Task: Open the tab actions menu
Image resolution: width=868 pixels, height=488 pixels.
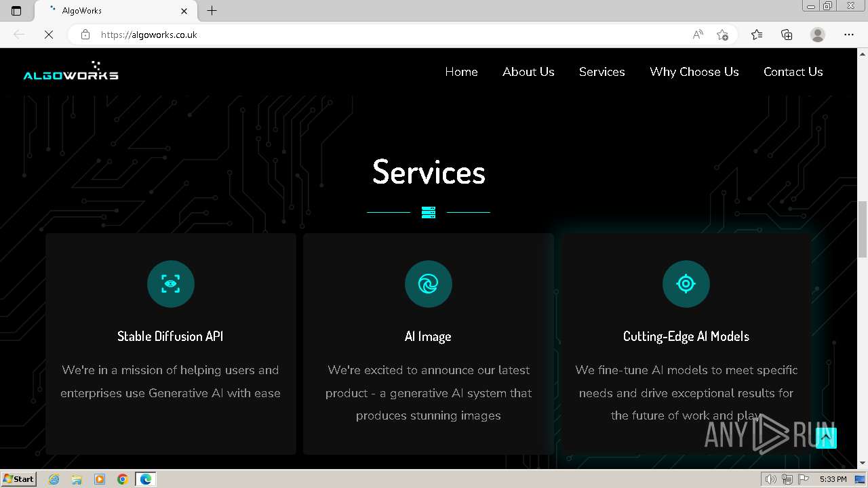Action: pos(16,11)
